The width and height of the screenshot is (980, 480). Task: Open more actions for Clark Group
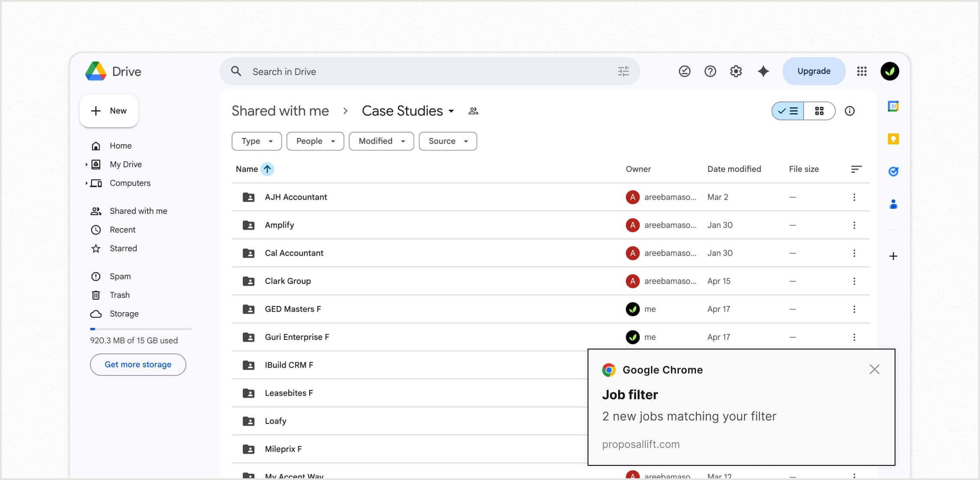coord(854,281)
